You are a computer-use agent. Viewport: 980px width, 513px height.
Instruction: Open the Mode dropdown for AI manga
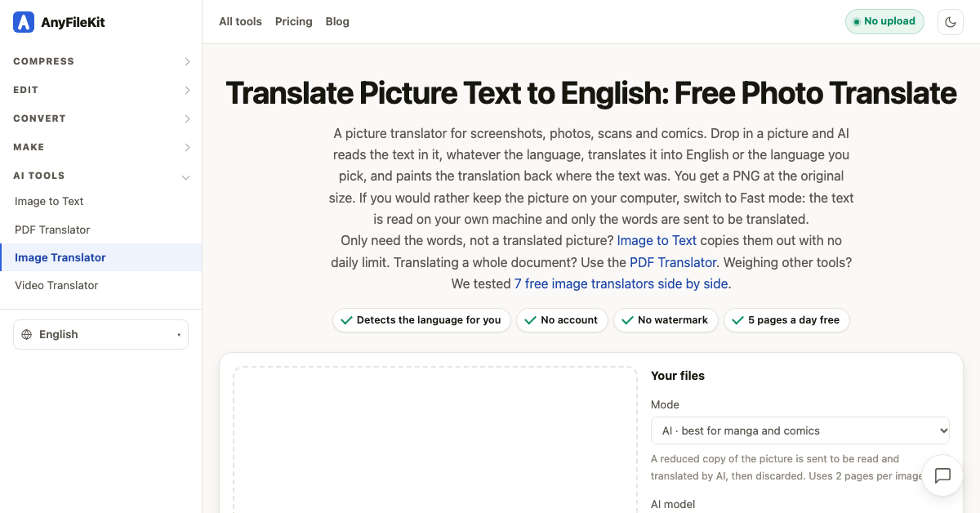tap(800, 430)
